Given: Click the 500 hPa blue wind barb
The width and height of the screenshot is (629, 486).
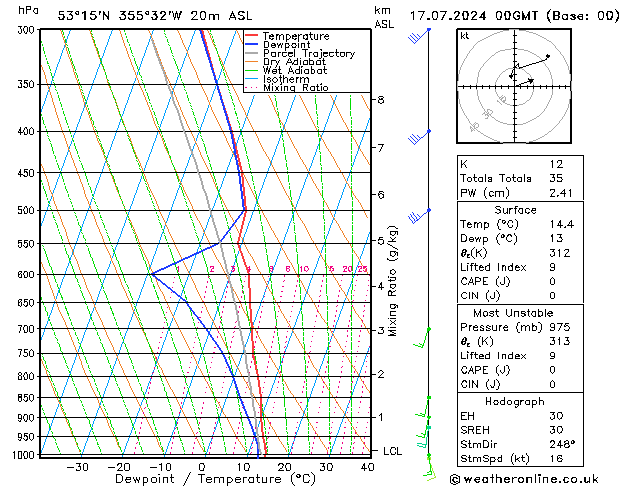Looking at the screenshot, I should 419,216.
